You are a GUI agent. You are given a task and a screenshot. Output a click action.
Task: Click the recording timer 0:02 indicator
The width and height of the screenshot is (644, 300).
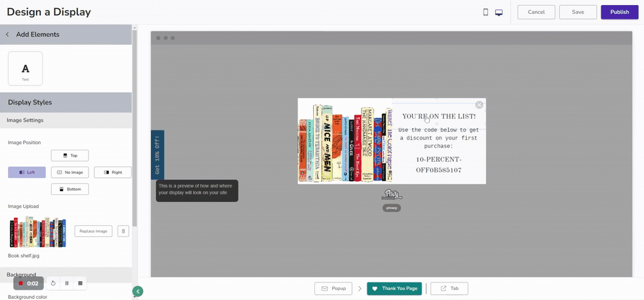point(28,284)
